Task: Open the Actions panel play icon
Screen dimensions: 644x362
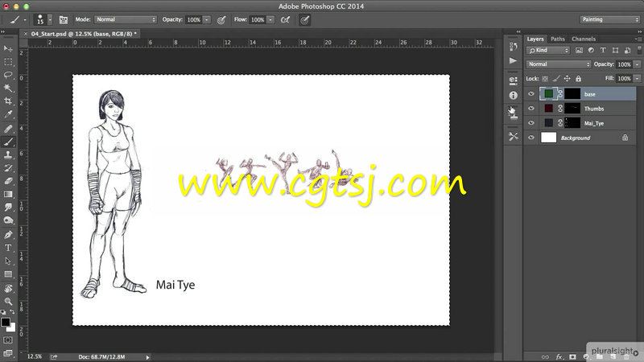Action: pos(513,61)
